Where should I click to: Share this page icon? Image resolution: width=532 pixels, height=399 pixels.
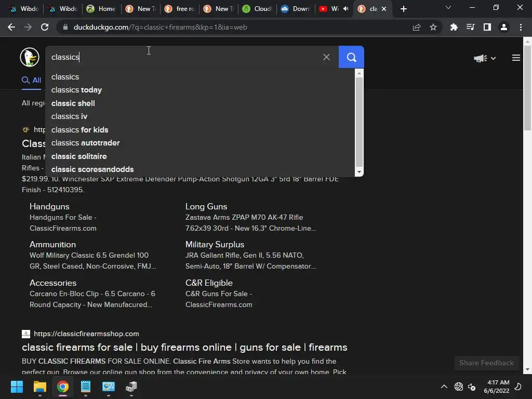(417, 27)
